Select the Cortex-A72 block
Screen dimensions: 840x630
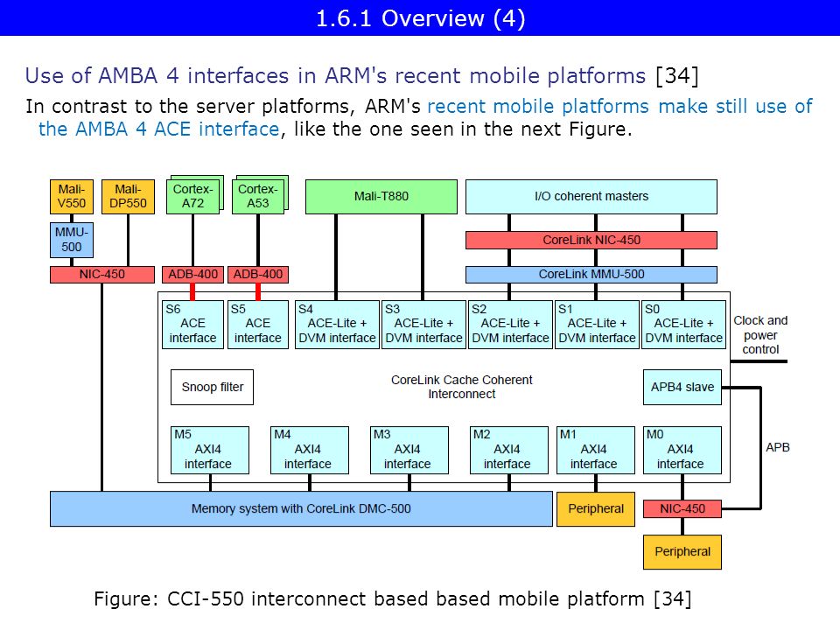192,197
